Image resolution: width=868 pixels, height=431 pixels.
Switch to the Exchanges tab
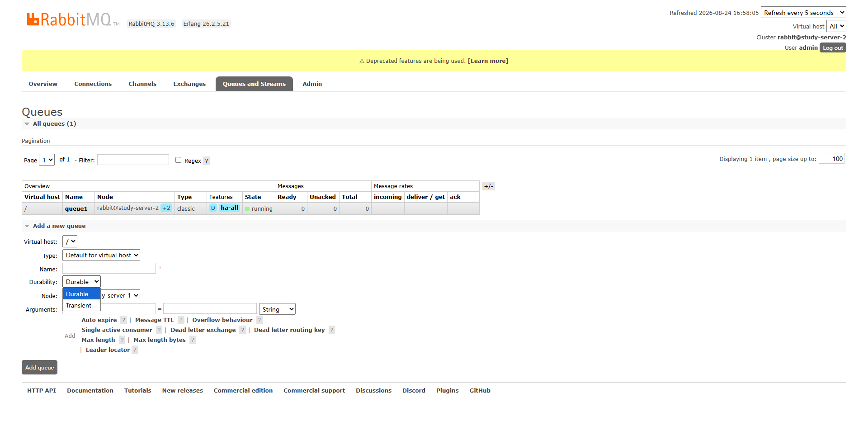click(189, 84)
